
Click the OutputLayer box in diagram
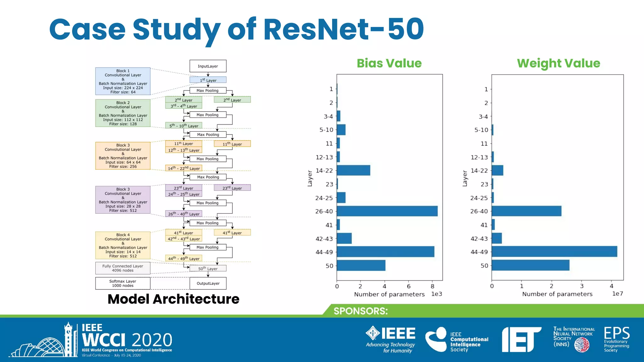[x=208, y=283]
